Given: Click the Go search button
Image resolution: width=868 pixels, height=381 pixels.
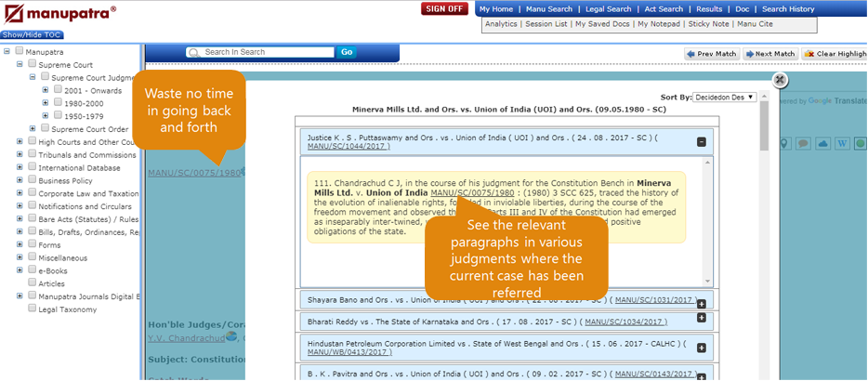Looking at the screenshot, I should (347, 52).
